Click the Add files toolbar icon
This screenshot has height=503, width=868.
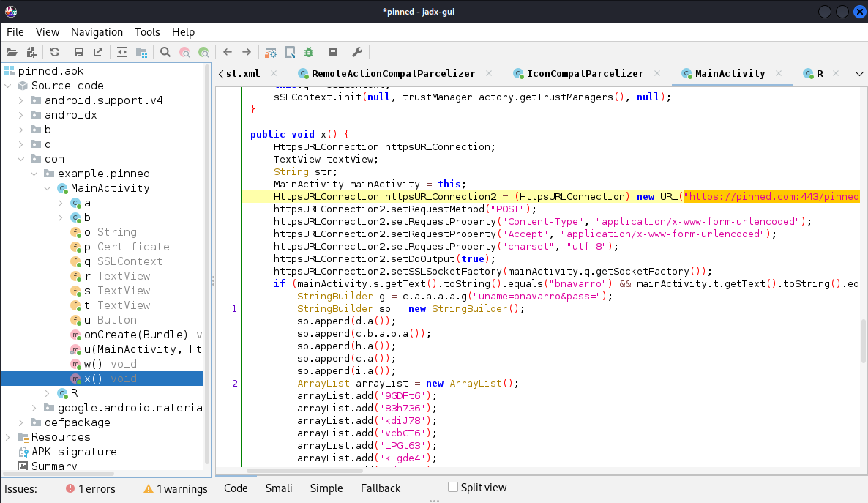click(31, 52)
